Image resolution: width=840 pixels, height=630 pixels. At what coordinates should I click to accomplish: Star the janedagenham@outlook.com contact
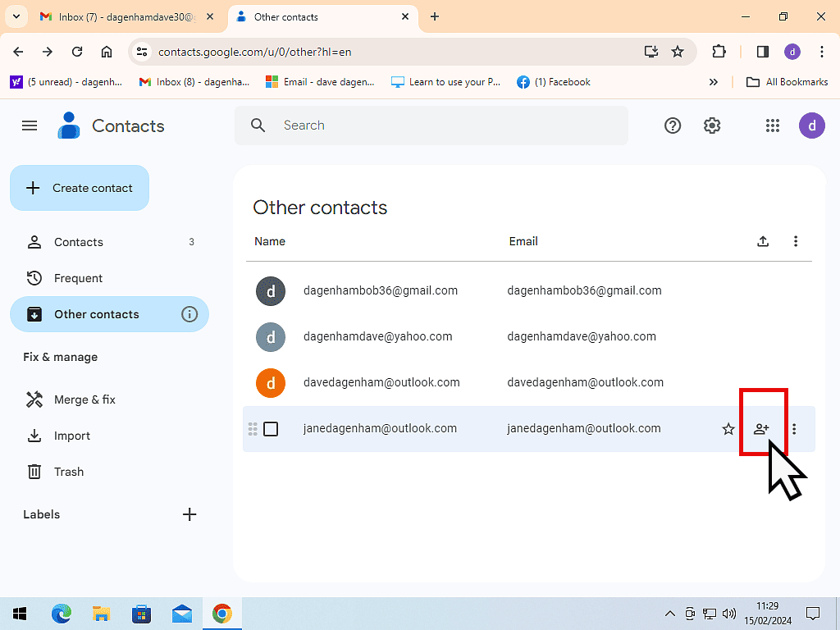click(x=728, y=429)
